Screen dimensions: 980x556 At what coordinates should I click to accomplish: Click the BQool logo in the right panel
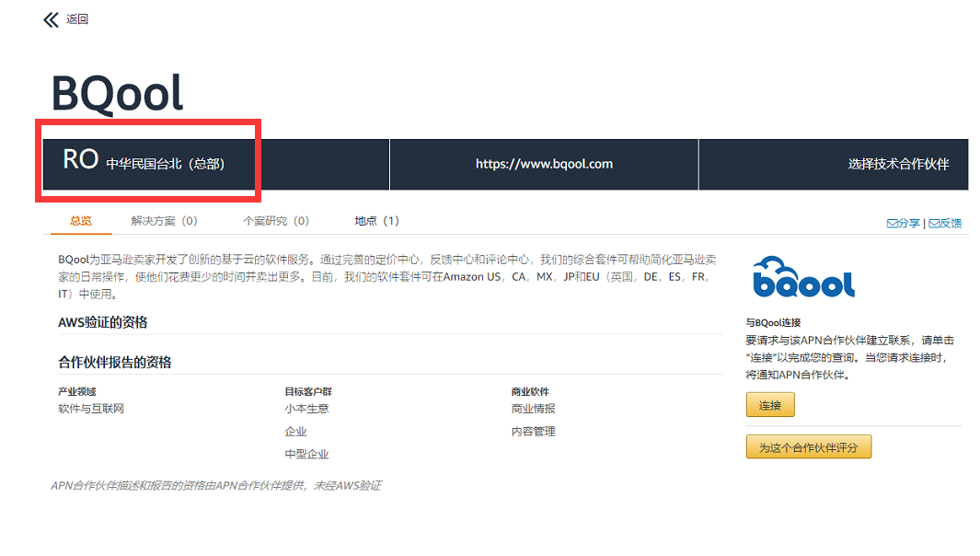point(804,278)
